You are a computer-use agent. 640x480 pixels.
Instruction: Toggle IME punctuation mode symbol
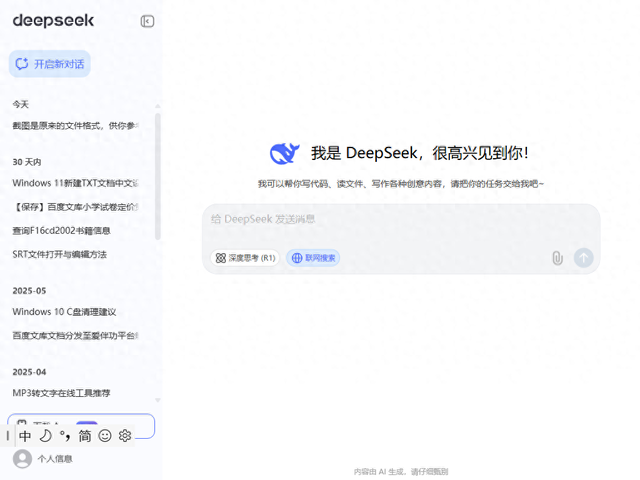(x=65, y=436)
